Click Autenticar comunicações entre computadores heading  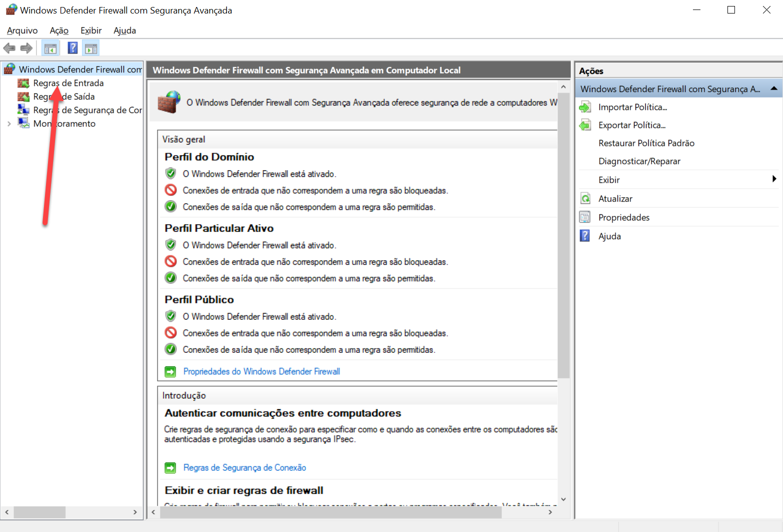click(x=283, y=413)
